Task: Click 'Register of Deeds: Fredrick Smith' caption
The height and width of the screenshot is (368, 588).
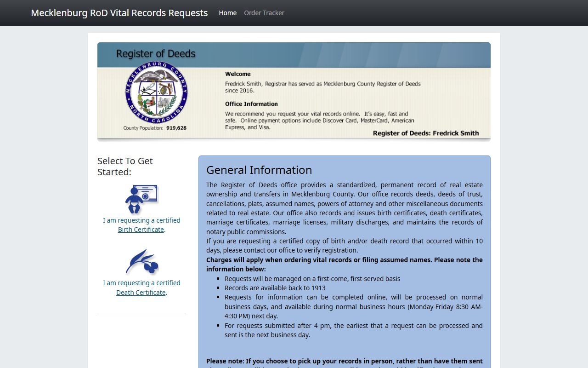Action: click(x=426, y=133)
